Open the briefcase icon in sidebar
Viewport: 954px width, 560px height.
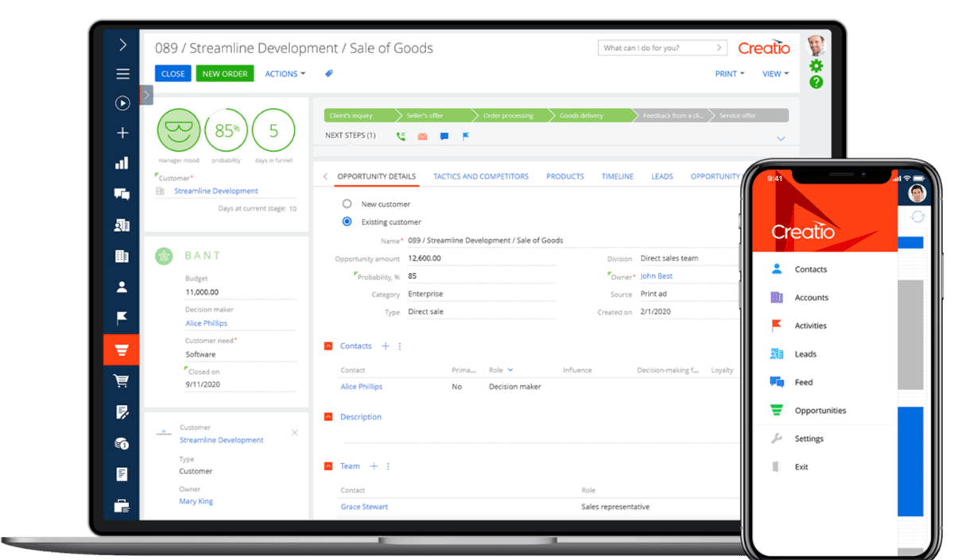click(x=122, y=505)
